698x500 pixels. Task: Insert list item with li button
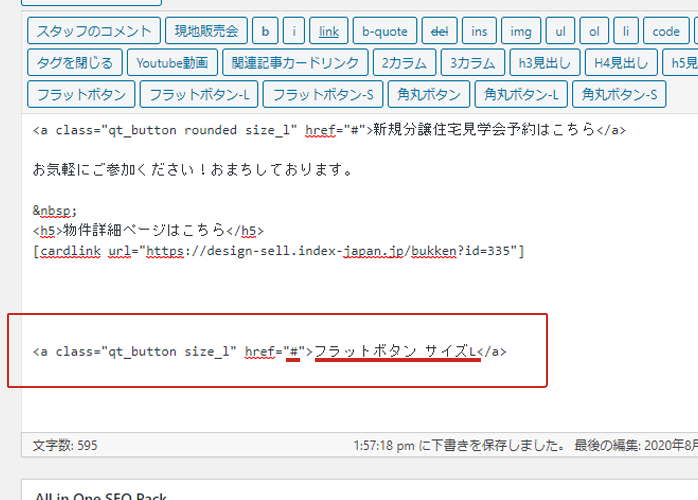tap(625, 31)
